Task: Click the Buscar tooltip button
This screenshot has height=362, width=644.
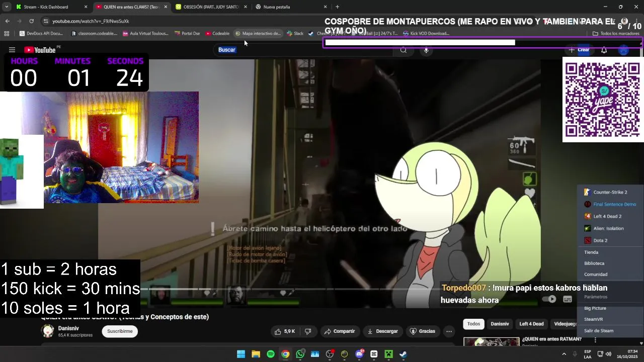Action: [x=227, y=50]
